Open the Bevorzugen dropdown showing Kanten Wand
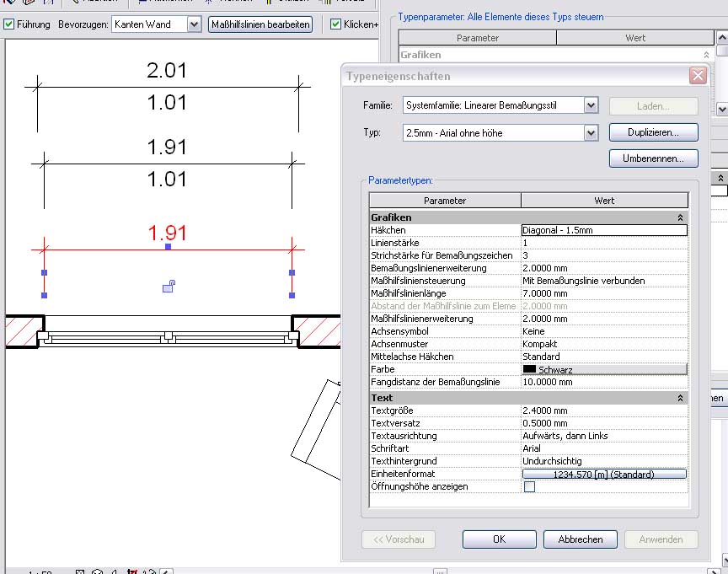728x574 pixels. pos(194,24)
